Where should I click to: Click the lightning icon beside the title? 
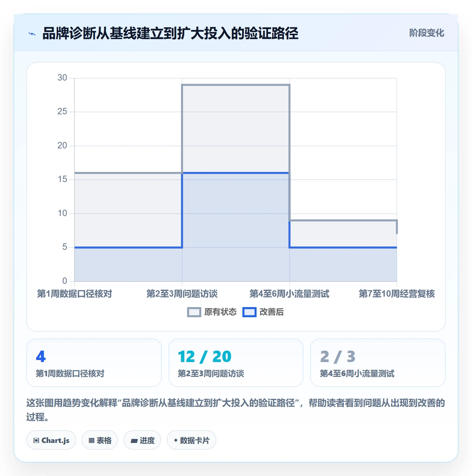(32, 34)
